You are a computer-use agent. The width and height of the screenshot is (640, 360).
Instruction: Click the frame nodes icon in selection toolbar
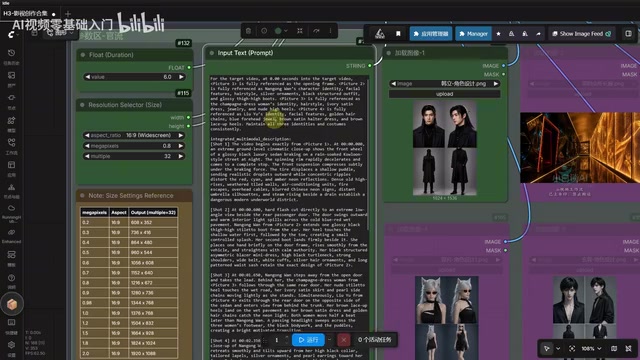pos(300,31)
